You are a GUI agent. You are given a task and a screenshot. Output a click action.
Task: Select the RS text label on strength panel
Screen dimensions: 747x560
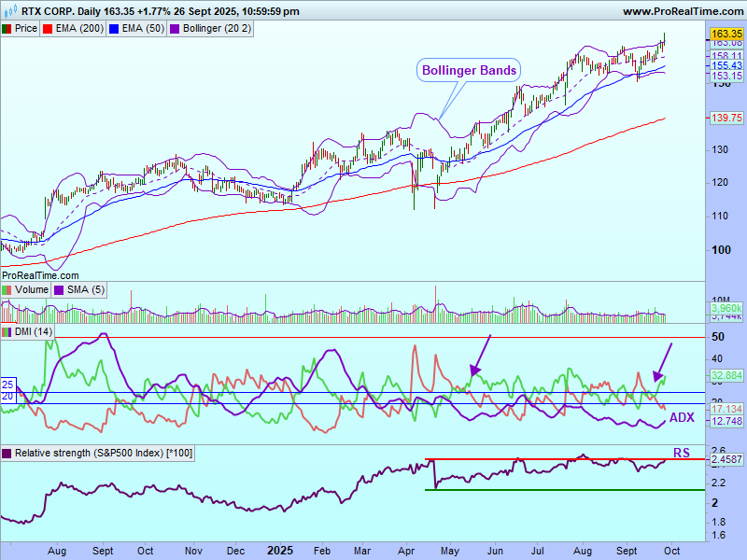[x=682, y=453]
